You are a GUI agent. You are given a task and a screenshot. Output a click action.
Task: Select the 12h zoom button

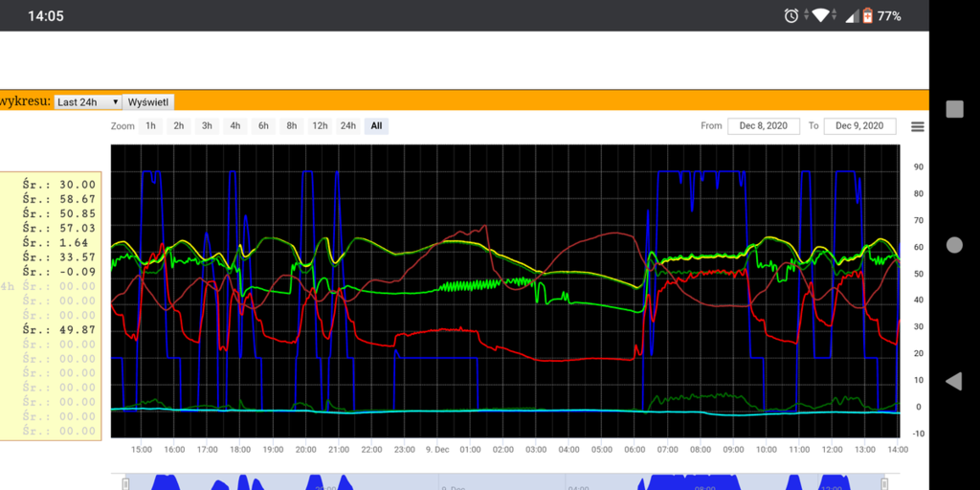point(320,126)
